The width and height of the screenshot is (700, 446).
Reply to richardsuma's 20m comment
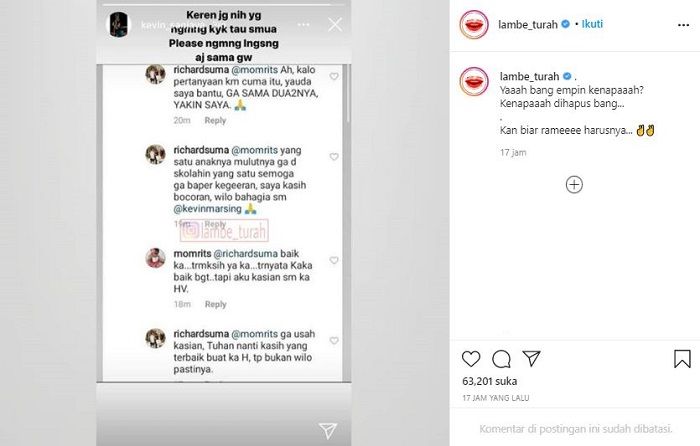(215, 121)
